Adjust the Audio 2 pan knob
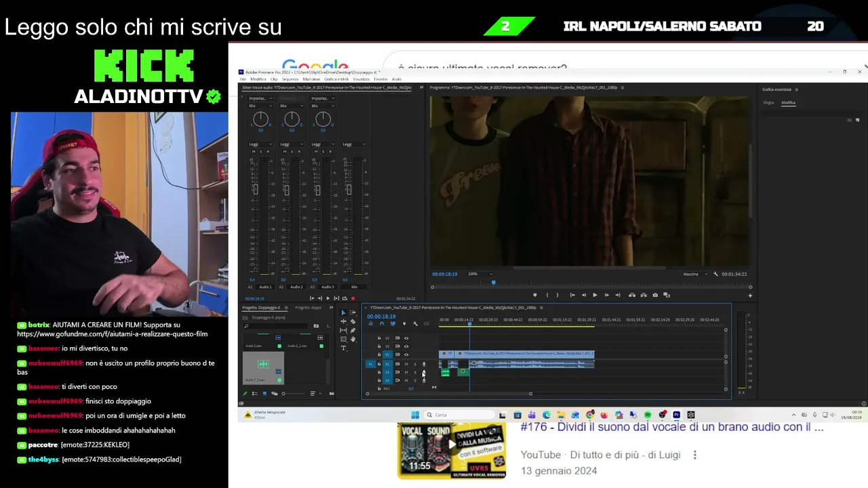868x488 pixels. tap(292, 119)
